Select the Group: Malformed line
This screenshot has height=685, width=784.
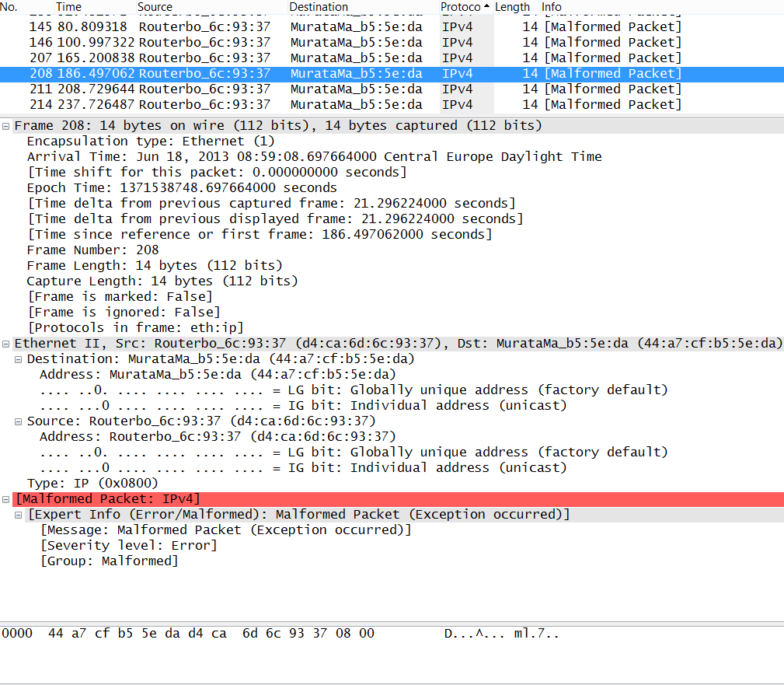(x=109, y=561)
